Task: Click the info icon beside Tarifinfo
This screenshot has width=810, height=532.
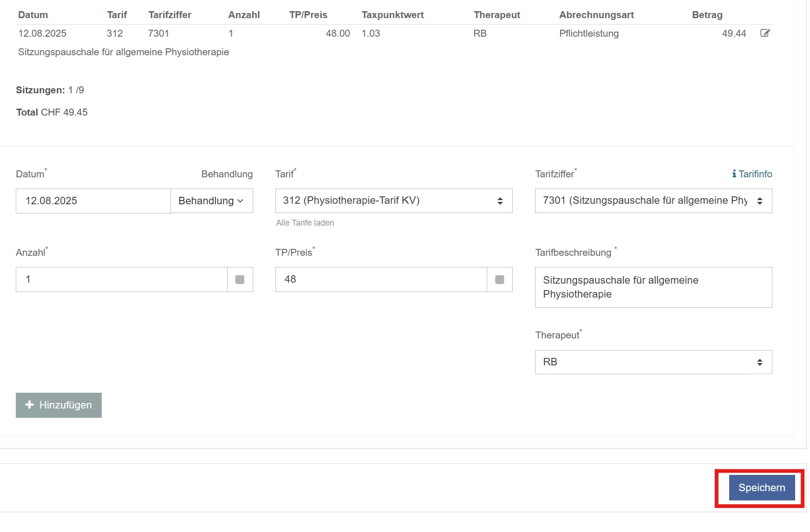Action: [734, 174]
